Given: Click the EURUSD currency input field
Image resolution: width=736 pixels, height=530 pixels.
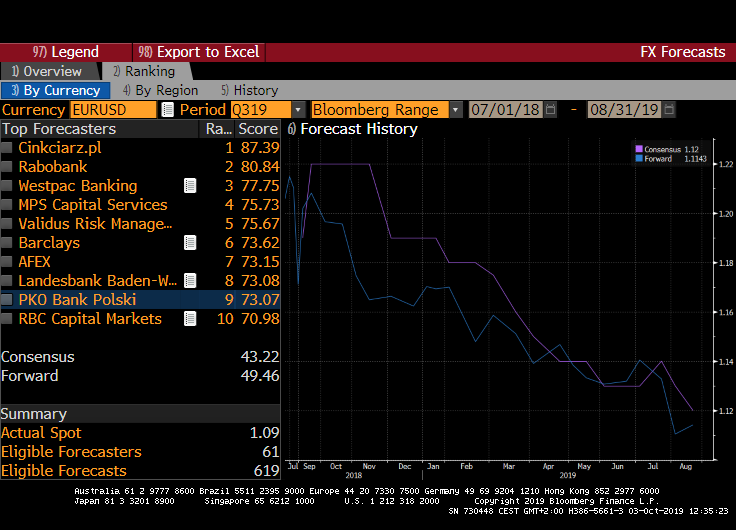Looking at the screenshot, I should point(113,110).
